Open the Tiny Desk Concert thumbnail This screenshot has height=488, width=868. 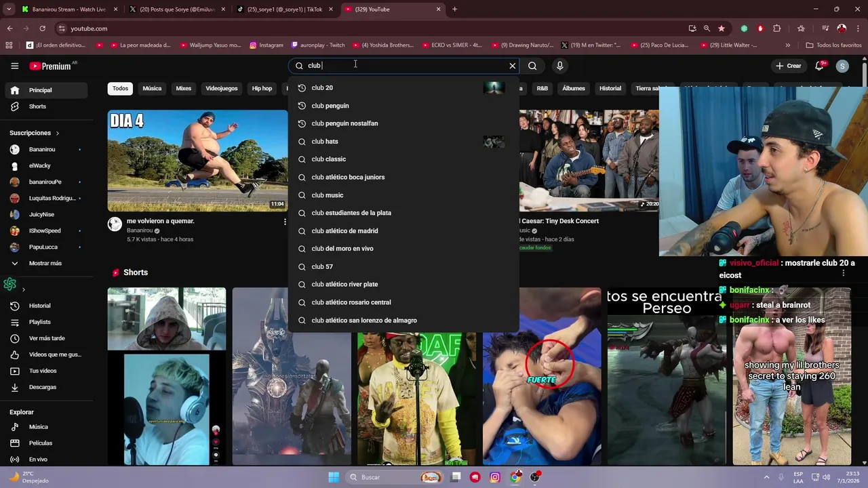[x=589, y=161]
